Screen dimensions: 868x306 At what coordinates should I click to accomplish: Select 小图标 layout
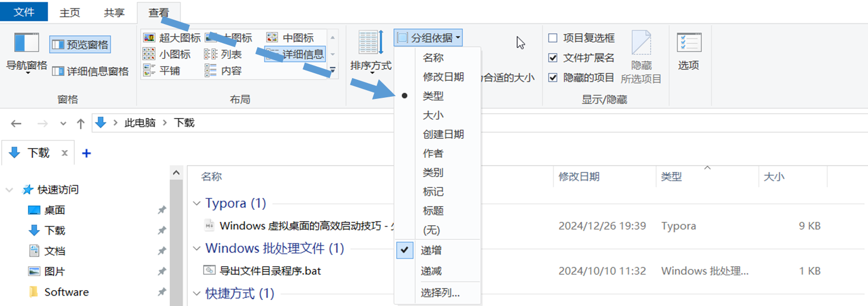click(x=167, y=54)
